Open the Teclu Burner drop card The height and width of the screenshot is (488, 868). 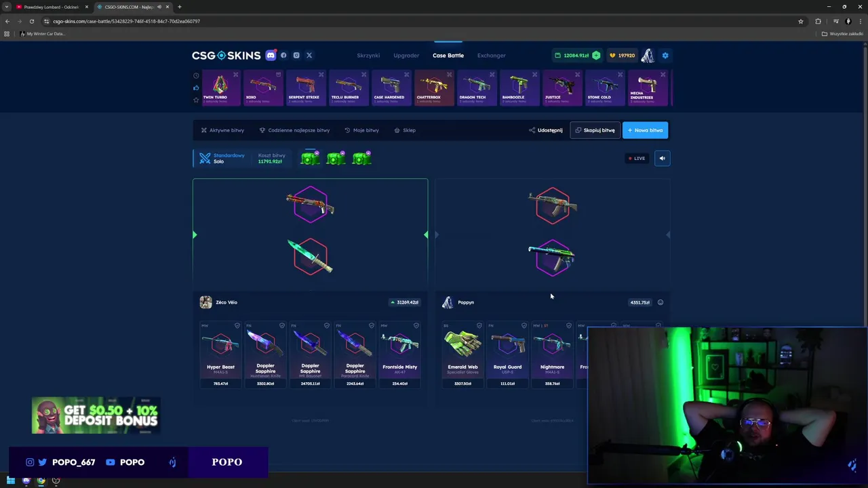(348, 88)
